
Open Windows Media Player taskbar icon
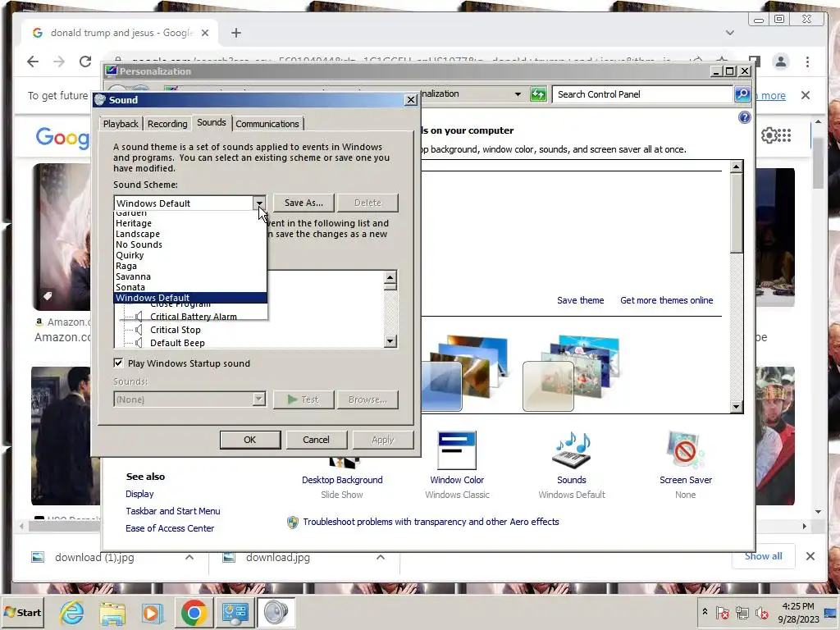[152, 613]
